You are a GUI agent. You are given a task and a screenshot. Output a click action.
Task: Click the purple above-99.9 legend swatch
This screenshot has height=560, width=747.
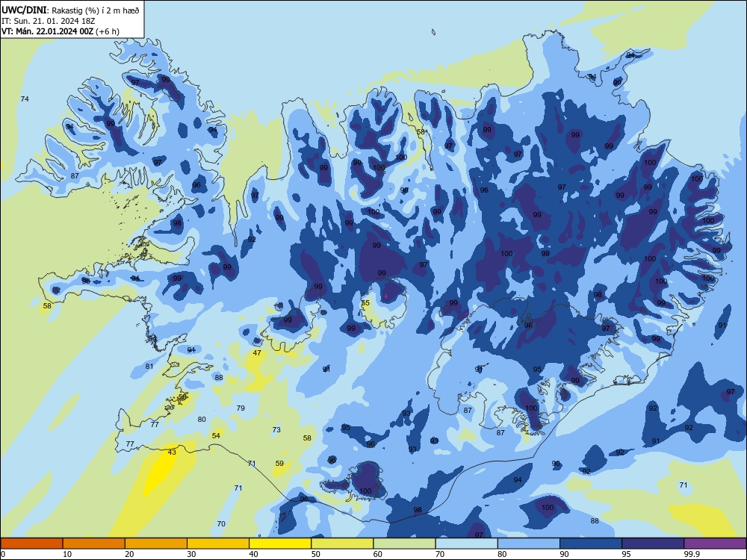click(x=715, y=544)
